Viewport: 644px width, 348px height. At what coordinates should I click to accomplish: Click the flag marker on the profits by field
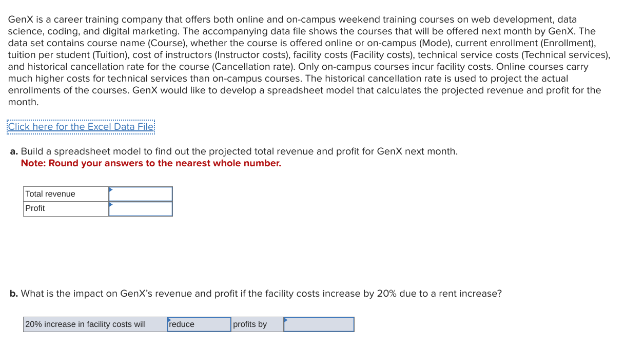[x=286, y=320]
